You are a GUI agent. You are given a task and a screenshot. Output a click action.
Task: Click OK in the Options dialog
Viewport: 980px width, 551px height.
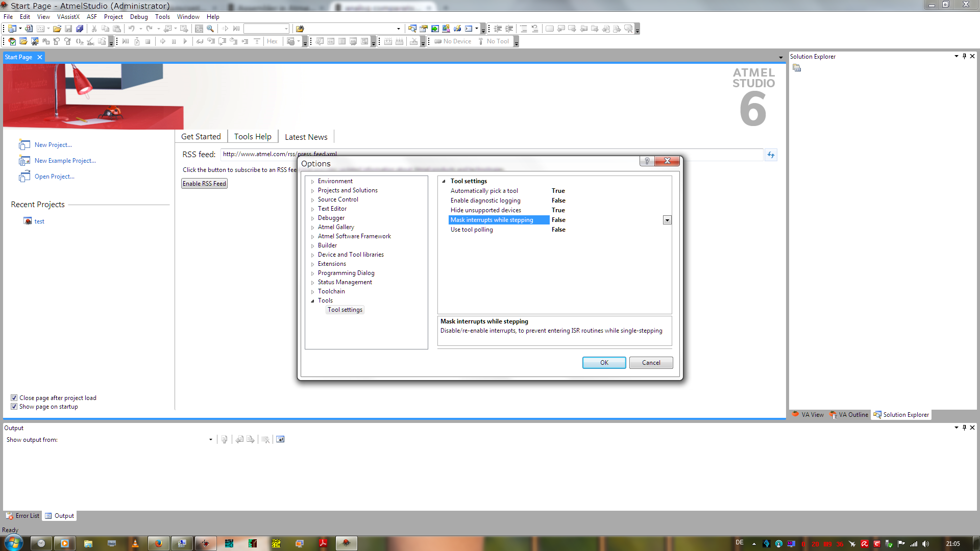[604, 363]
